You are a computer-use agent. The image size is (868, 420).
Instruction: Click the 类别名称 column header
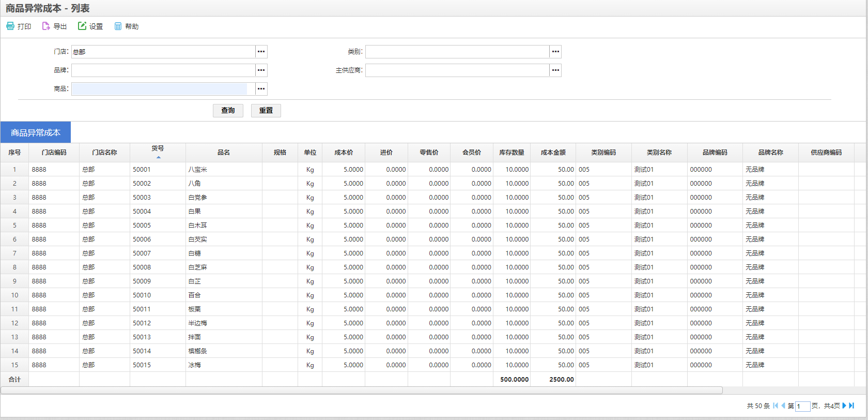point(660,153)
